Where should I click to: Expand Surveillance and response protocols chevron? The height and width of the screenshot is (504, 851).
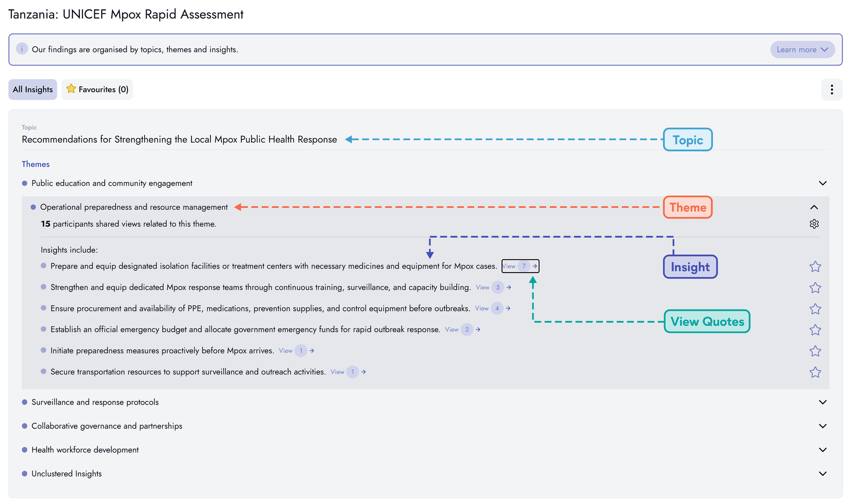coord(822,402)
